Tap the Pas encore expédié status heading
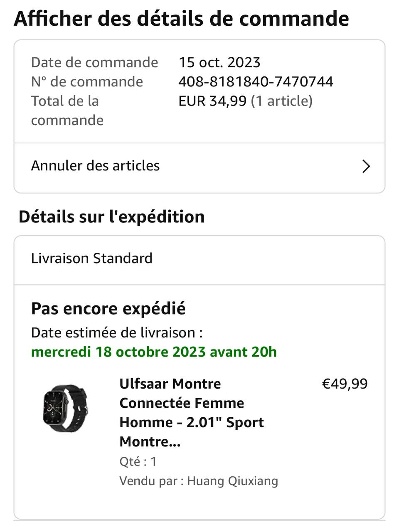Viewport: 399px width, 532px height. click(x=108, y=309)
